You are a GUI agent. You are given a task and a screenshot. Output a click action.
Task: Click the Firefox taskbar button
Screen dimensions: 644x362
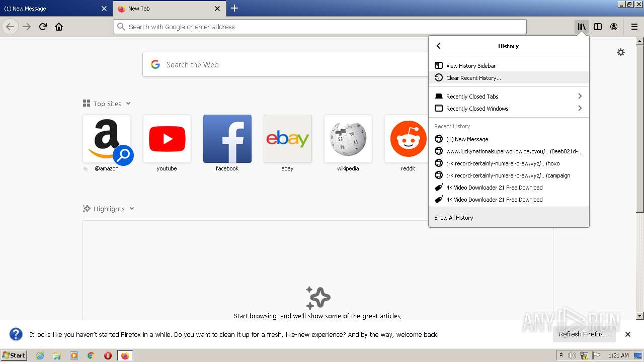pyautogui.click(x=125, y=355)
